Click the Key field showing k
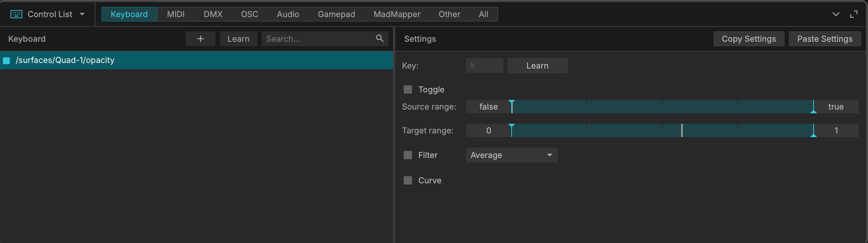Viewport: 868px width, 243px height. point(484,66)
